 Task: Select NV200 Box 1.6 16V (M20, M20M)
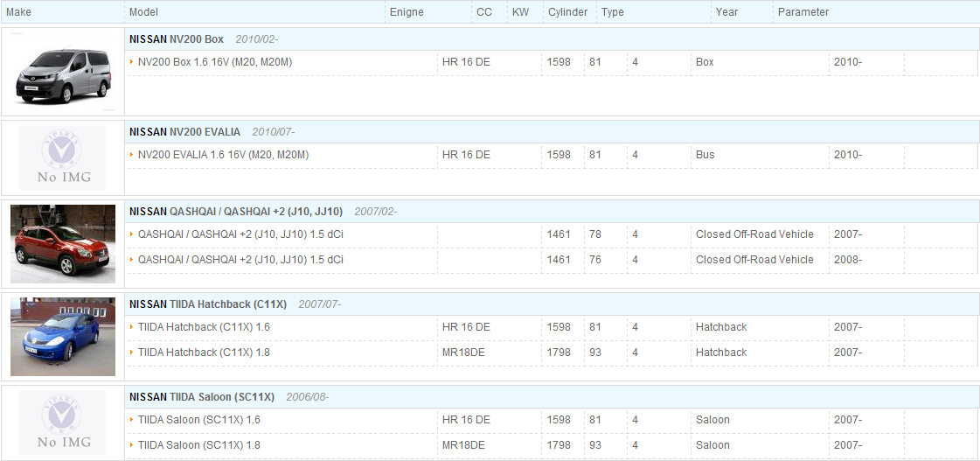point(215,62)
